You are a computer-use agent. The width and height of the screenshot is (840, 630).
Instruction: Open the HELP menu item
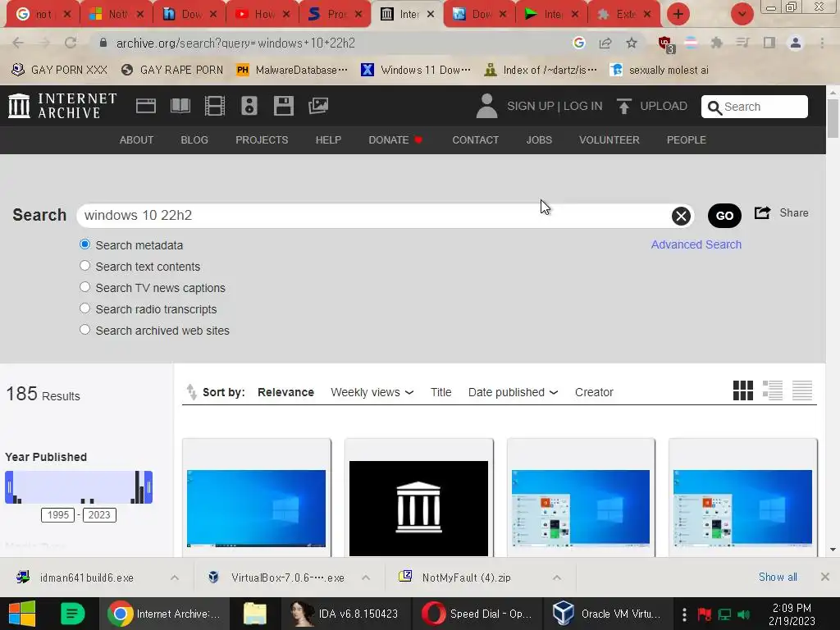328,139
